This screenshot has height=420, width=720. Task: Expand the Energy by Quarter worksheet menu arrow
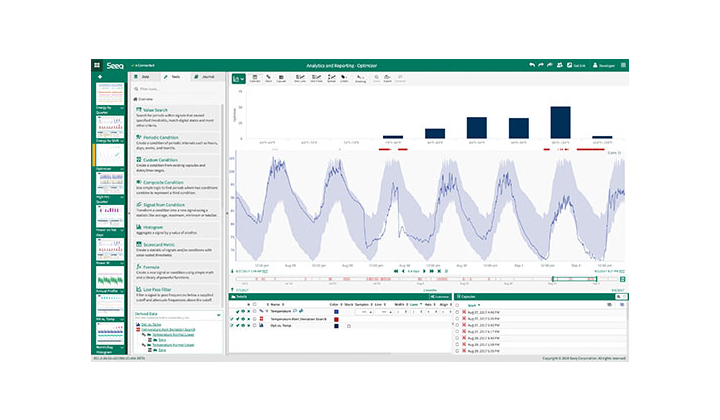click(122, 108)
